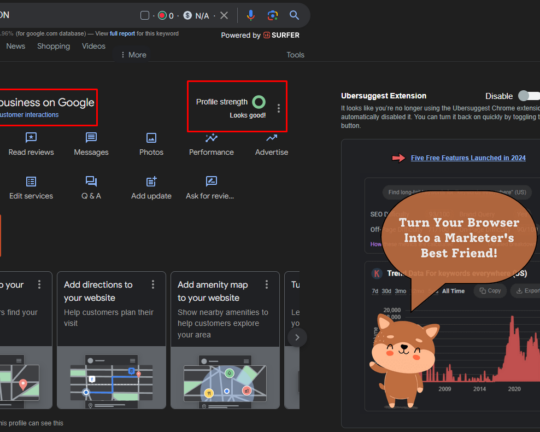Open Google Lens image search icon
The width and height of the screenshot is (540, 432).
click(x=272, y=15)
